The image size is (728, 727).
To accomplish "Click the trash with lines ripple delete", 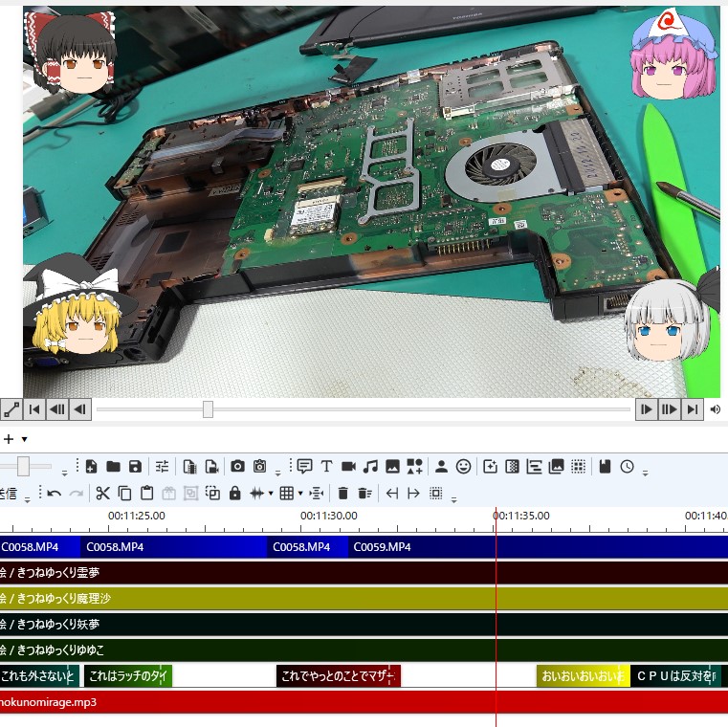I will click(364, 493).
